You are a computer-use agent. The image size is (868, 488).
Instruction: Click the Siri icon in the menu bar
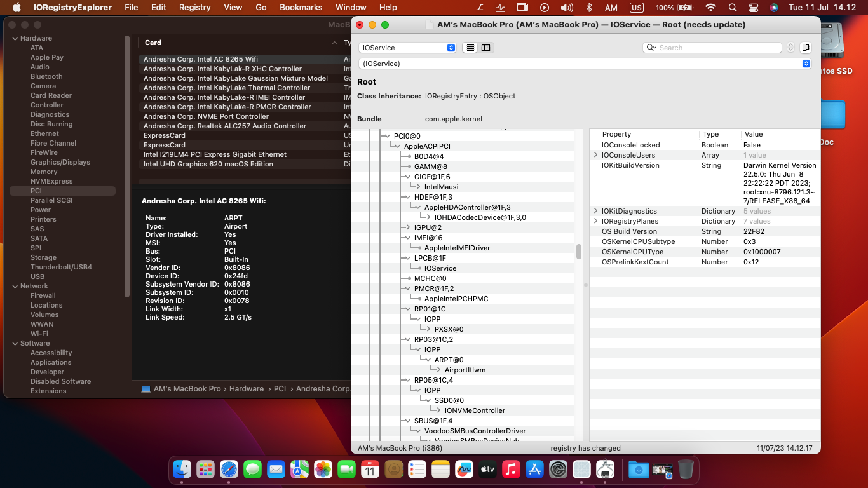point(773,8)
